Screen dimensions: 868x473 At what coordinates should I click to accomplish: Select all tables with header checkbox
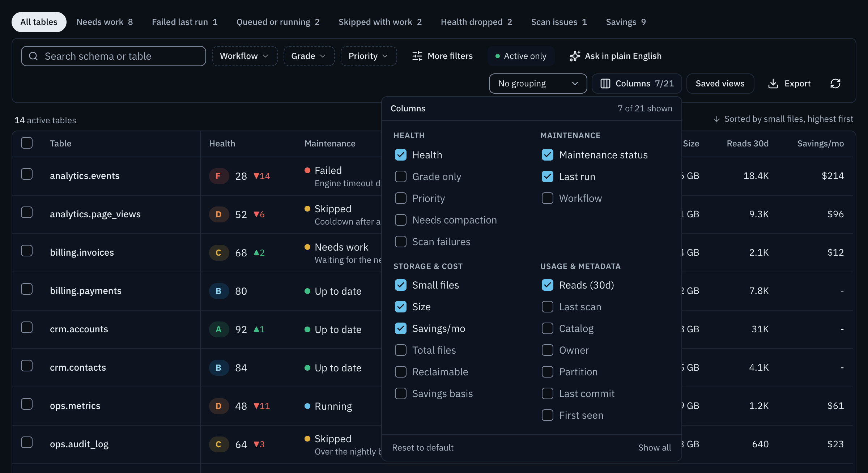point(27,143)
